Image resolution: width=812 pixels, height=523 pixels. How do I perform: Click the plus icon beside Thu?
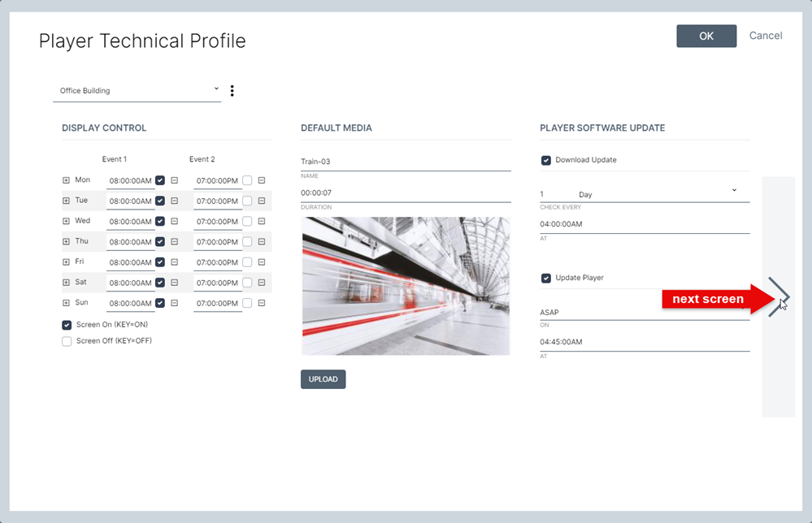click(66, 241)
